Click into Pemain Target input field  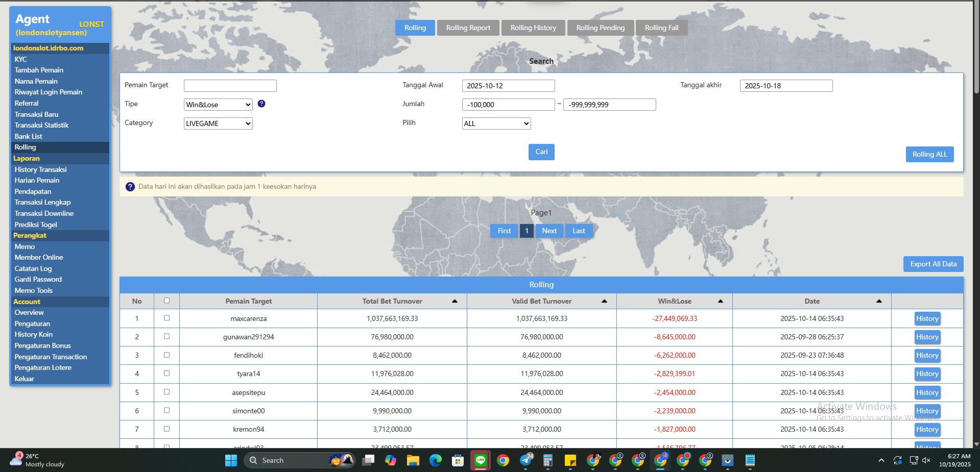pos(230,86)
